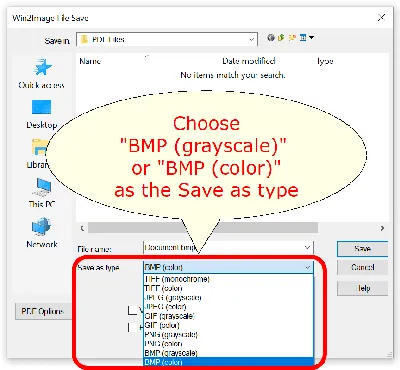
Task: Open Quick access in the places bar
Action: click(42, 73)
